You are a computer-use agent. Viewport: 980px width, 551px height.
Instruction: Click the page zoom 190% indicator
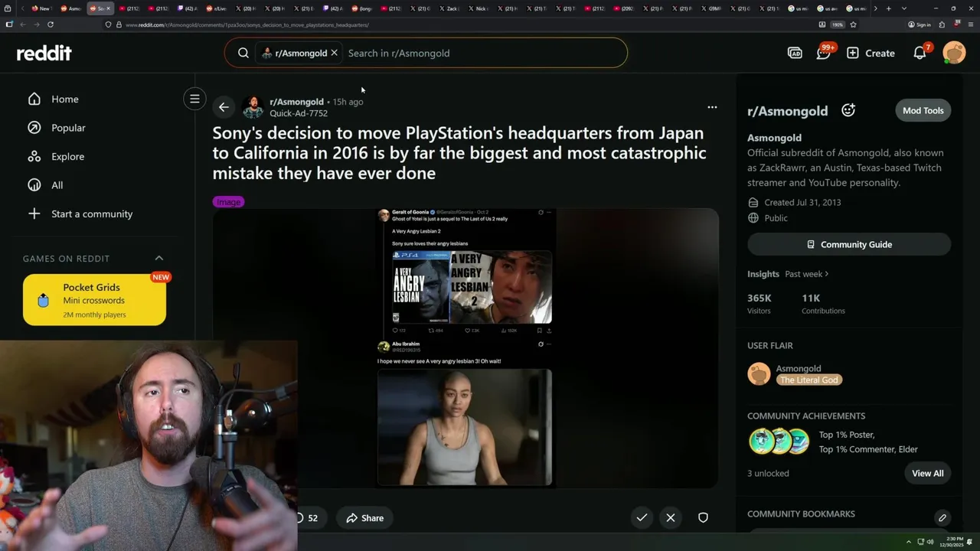[838, 24]
